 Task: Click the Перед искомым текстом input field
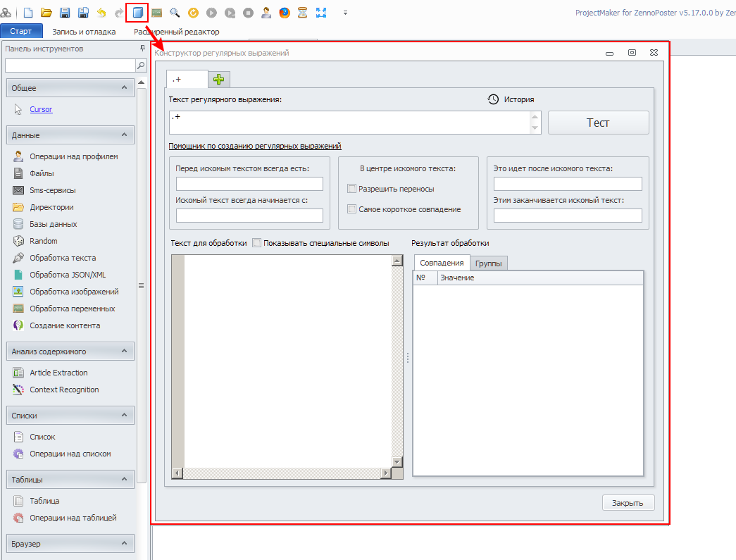pos(249,184)
